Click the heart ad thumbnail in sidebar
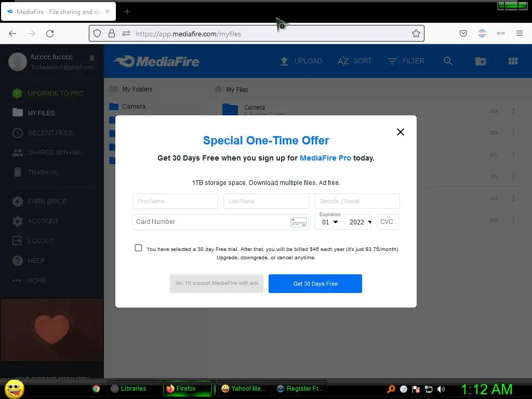Viewport: 532px width, 399px height. [x=52, y=330]
